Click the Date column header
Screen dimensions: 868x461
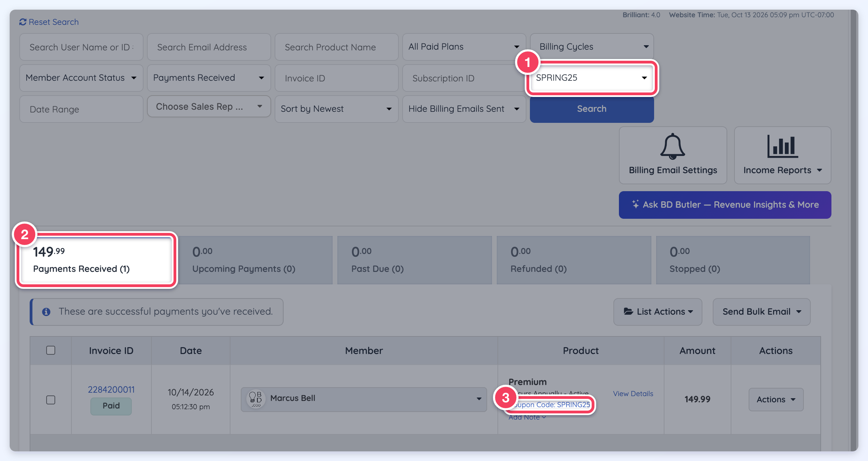click(191, 351)
